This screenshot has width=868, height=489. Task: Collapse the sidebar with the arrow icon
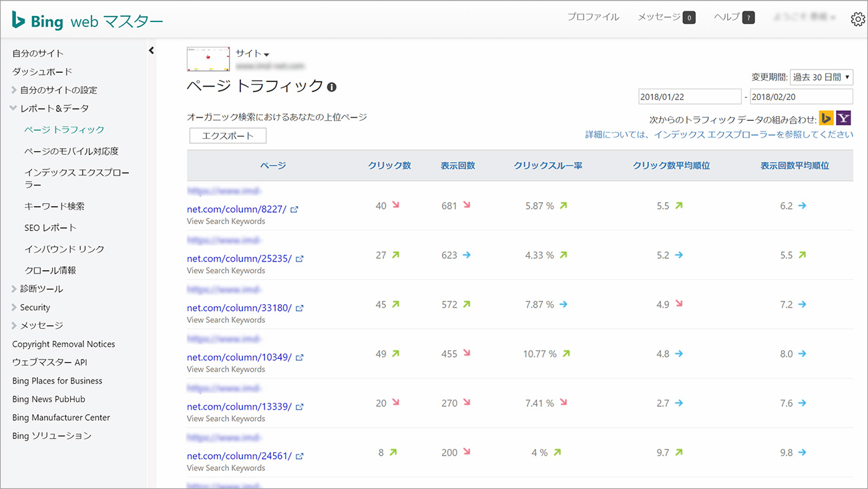[152, 50]
